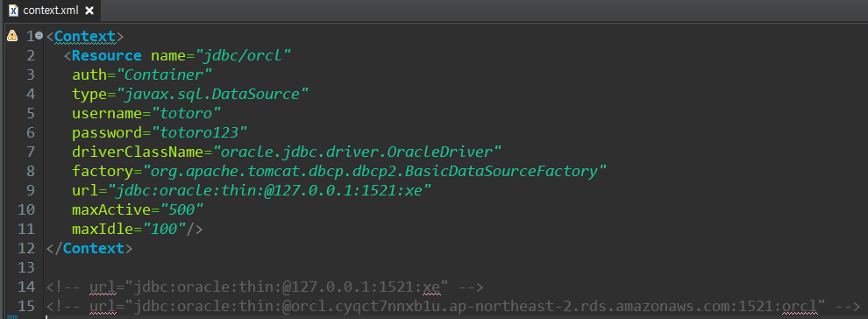Click line number 13 in the gutter
The height and width of the screenshot is (319, 868).
26,267
